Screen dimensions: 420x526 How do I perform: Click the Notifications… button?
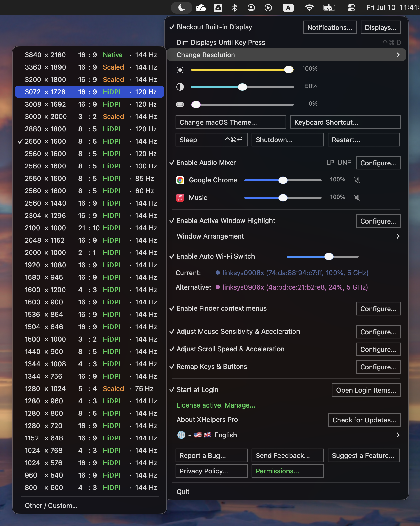point(330,27)
